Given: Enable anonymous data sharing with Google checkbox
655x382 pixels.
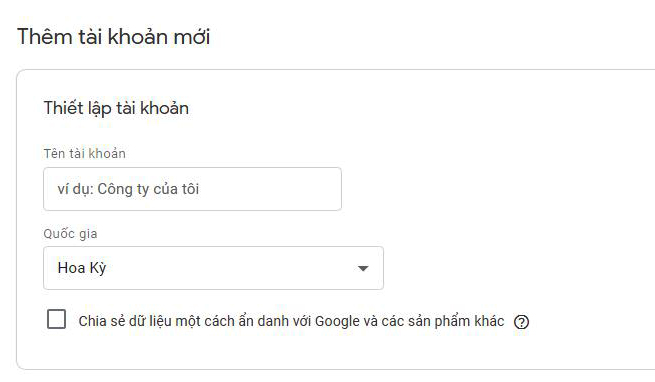Looking at the screenshot, I should [x=56, y=319].
